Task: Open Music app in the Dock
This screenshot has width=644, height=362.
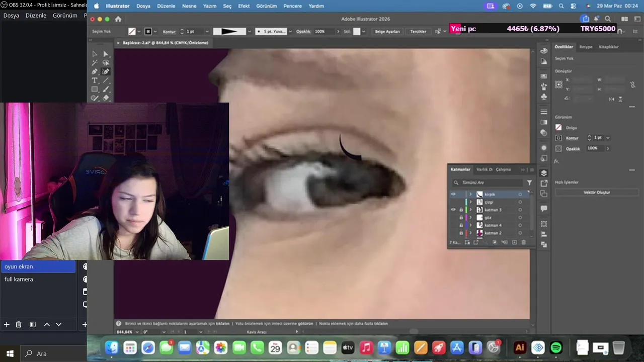Action: pos(366,347)
